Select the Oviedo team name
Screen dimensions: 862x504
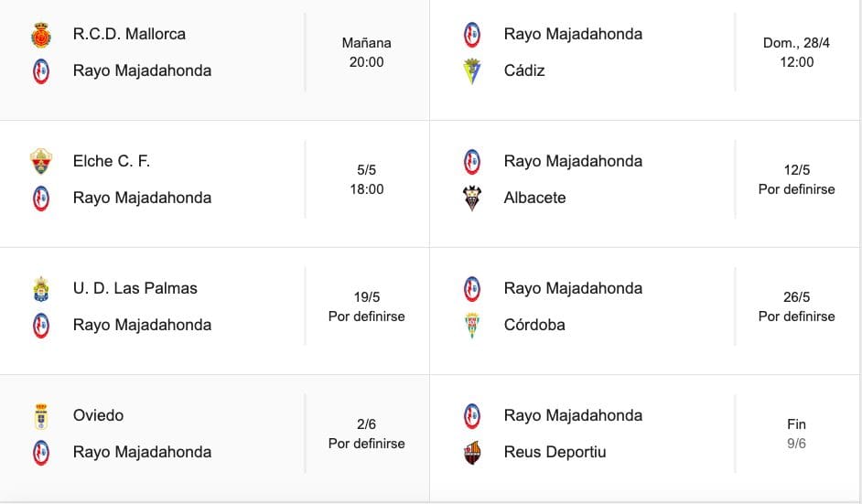[x=99, y=415]
